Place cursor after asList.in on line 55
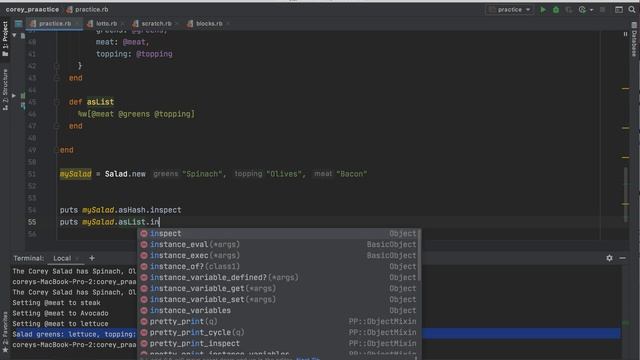The height and width of the screenshot is (360, 640). pyautogui.click(x=160, y=222)
